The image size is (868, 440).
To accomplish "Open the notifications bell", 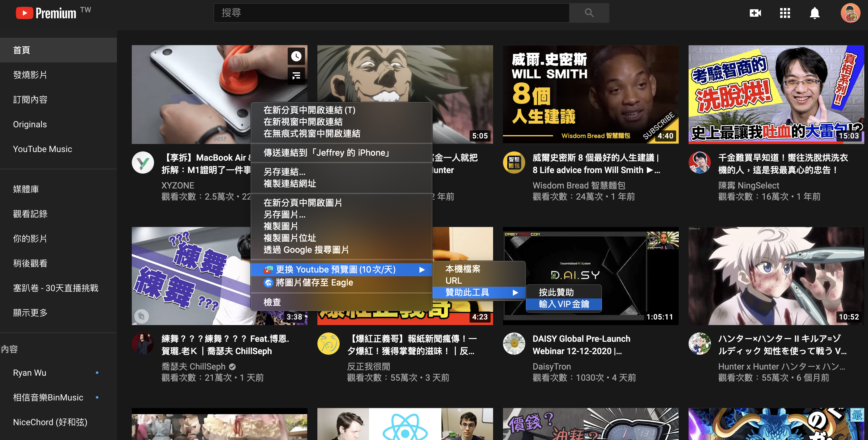I will coord(814,13).
